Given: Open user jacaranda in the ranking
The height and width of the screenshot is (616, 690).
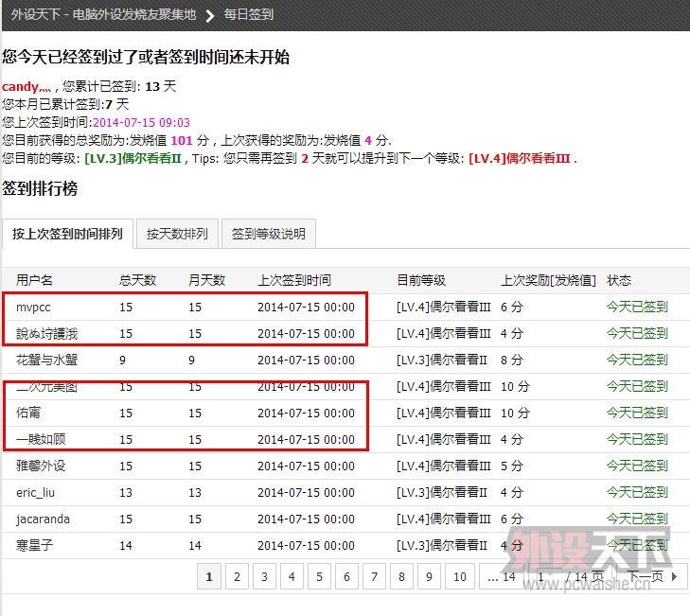Looking at the screenshot, I should click(x=43, y=519).
